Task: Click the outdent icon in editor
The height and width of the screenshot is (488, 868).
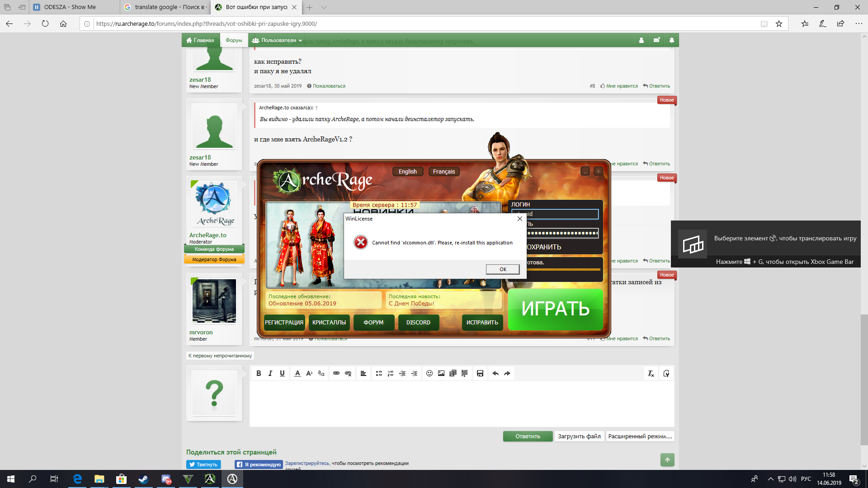Action: (402, 373)
